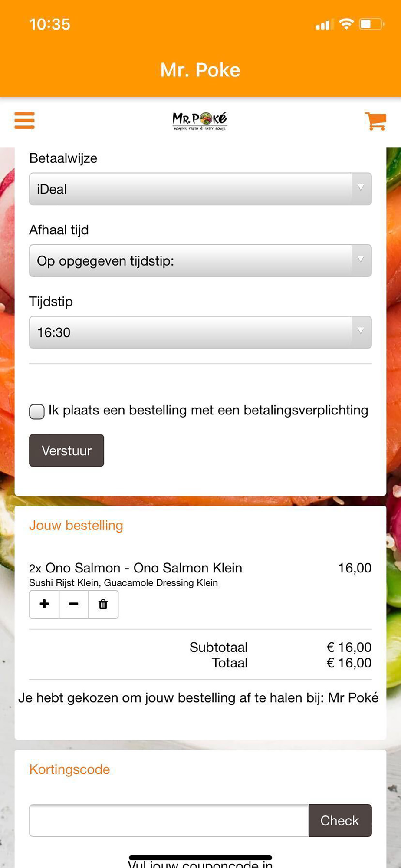Click the Check coupon button

340,820
